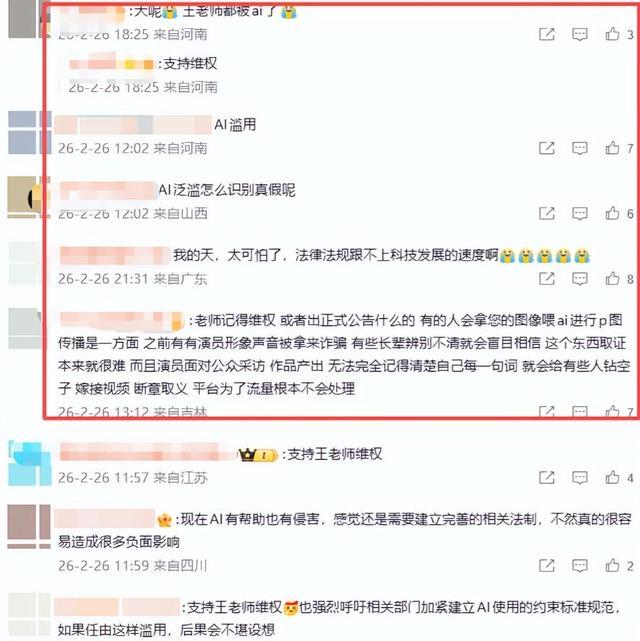Share the comment posted from 四川
Screen dimensions: 640x641
coord(546,565)
